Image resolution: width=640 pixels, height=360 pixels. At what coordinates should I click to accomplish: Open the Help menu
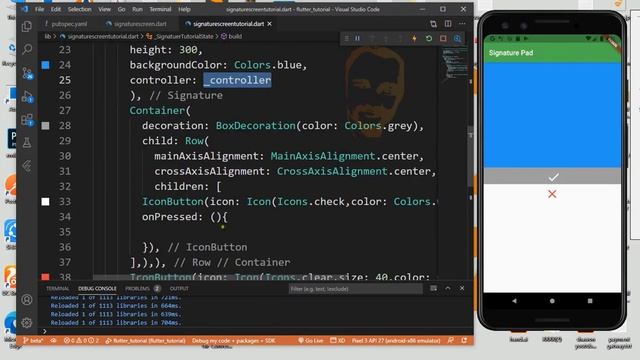[184, 9]
